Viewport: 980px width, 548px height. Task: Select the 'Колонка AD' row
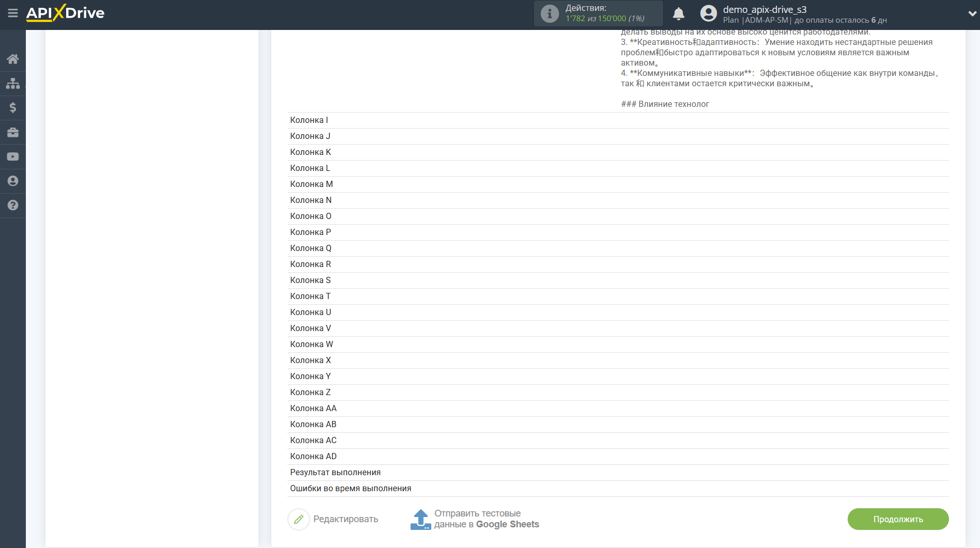coord(618,457)
